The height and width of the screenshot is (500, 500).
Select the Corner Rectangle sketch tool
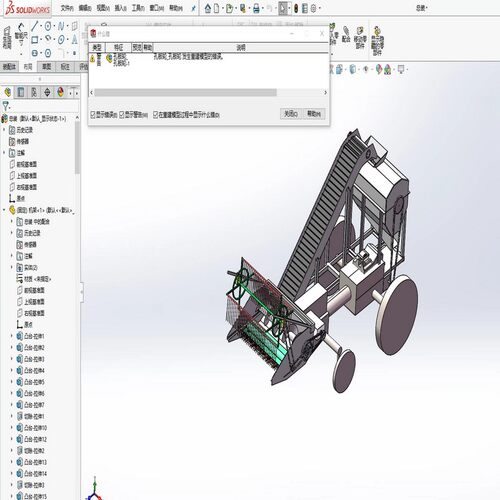pos(35,40)
